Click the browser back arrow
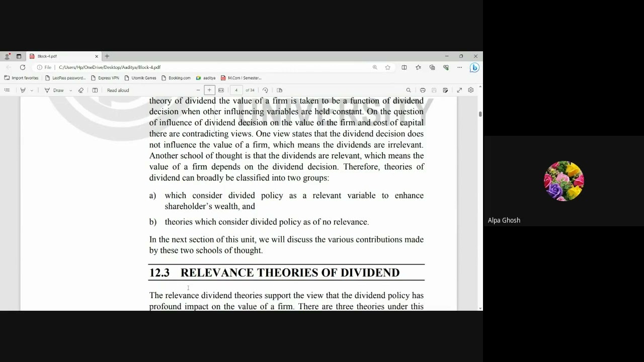 coord(9,67)
